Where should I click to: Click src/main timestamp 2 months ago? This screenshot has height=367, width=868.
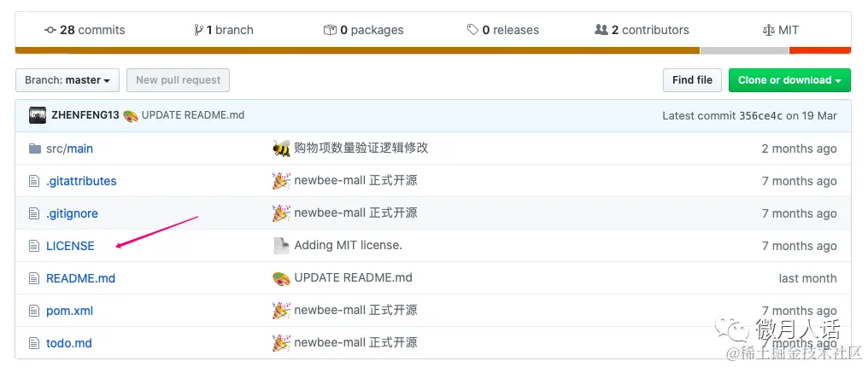(800, 149)
